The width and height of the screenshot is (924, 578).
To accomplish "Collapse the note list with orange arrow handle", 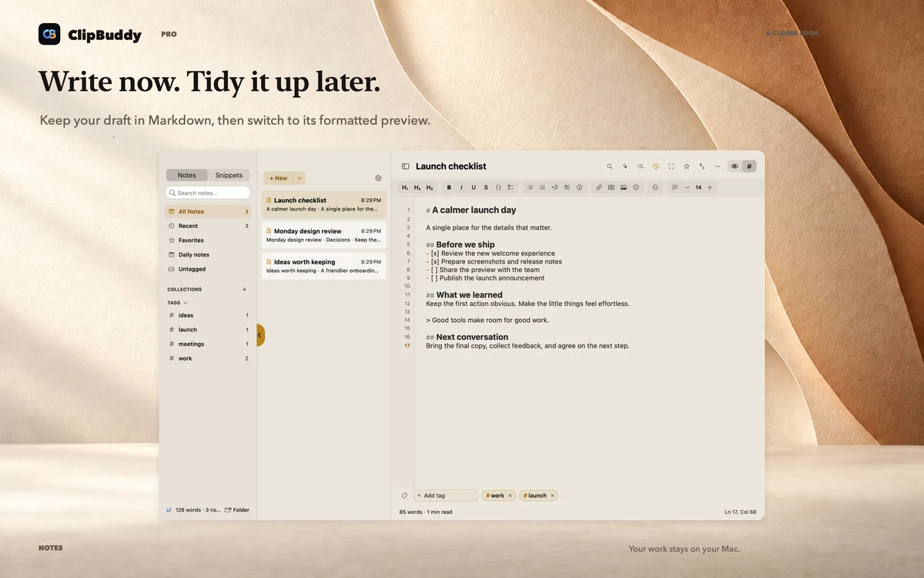I will [x=260, y=335].
